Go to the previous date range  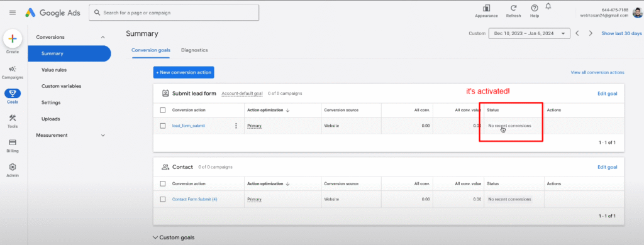[577, 33]
